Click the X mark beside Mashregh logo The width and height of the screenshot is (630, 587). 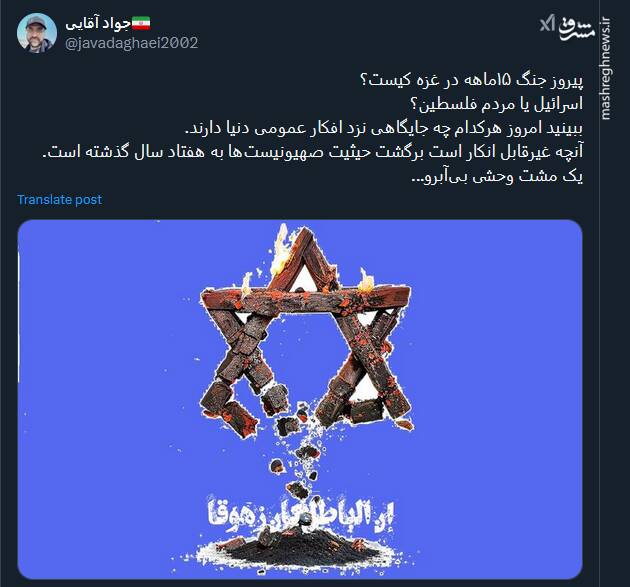(547, 24)
